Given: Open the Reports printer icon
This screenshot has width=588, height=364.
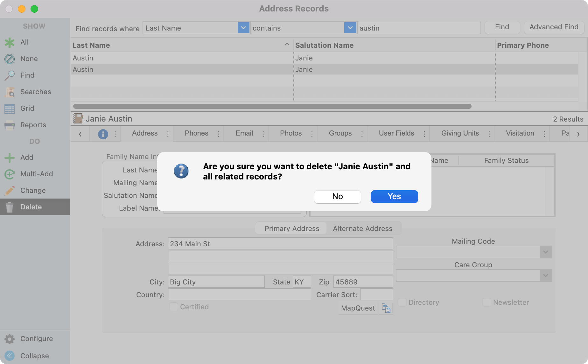Looking at the screenshot, I should (x=10, y=125).
